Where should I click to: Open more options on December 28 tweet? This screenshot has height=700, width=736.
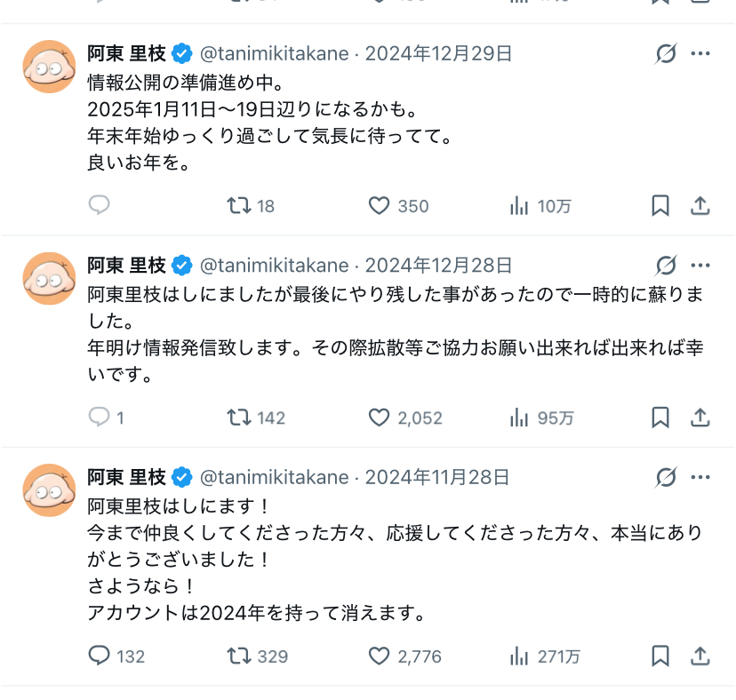pyautogui.click(x=700, y=266)
